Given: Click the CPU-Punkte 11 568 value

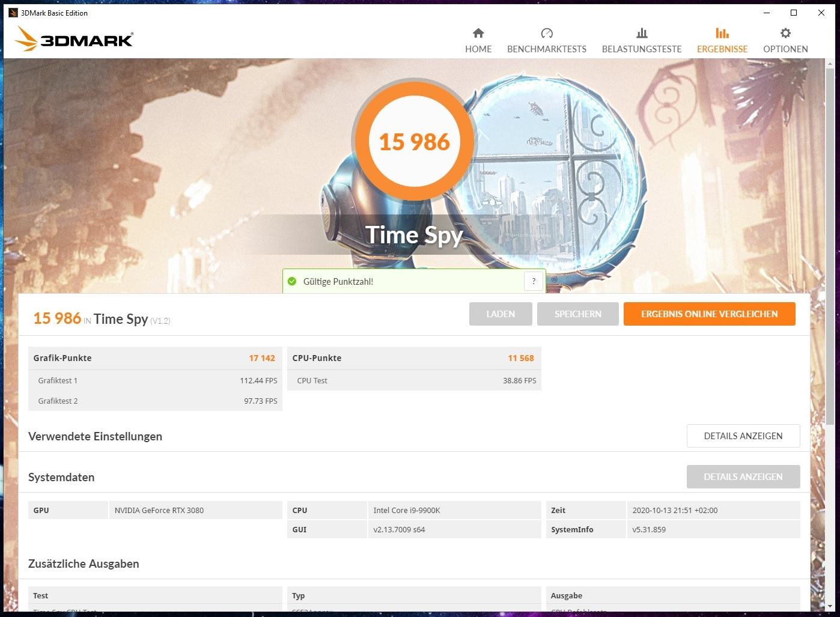Looking at the screenshot, I should click(521, 358).
